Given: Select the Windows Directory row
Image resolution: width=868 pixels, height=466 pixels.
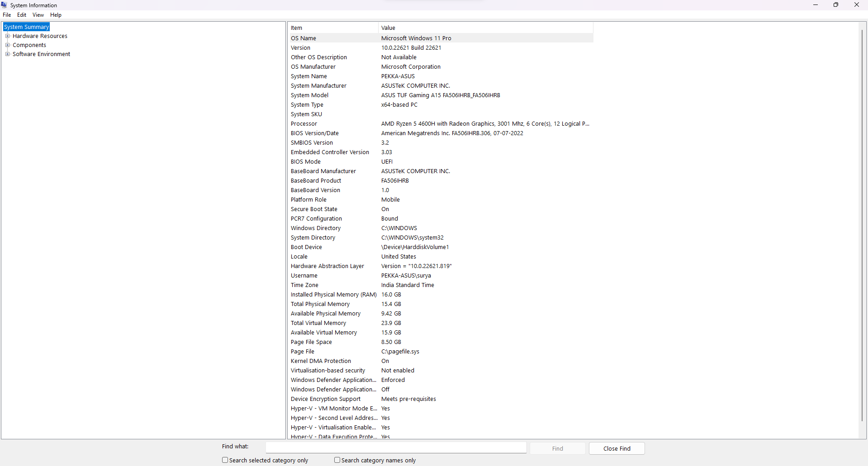Looking at the screenshot, I should pyautogui.click(x=441, y=228).
